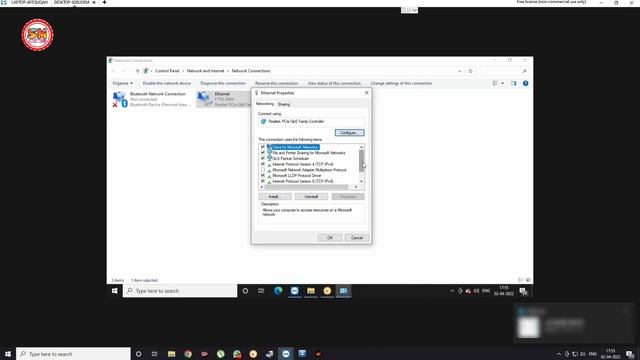Show hidden icons in remote tray
The width and height of the screenshot is (640, 360).
point(452,291)
